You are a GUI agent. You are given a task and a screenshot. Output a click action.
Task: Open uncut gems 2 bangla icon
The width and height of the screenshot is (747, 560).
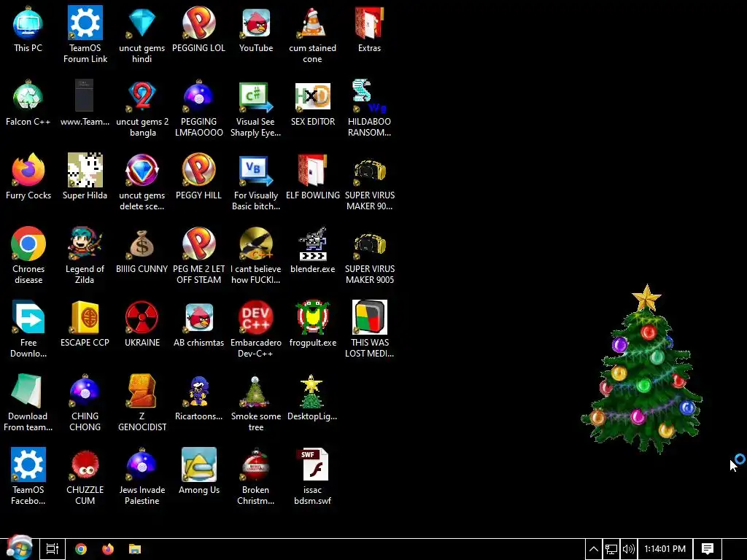(142, 96)
